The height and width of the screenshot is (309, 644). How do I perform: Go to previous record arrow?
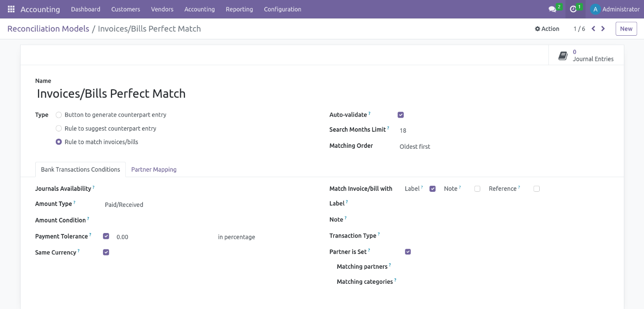pyautogui.click(x=593, y=29)
